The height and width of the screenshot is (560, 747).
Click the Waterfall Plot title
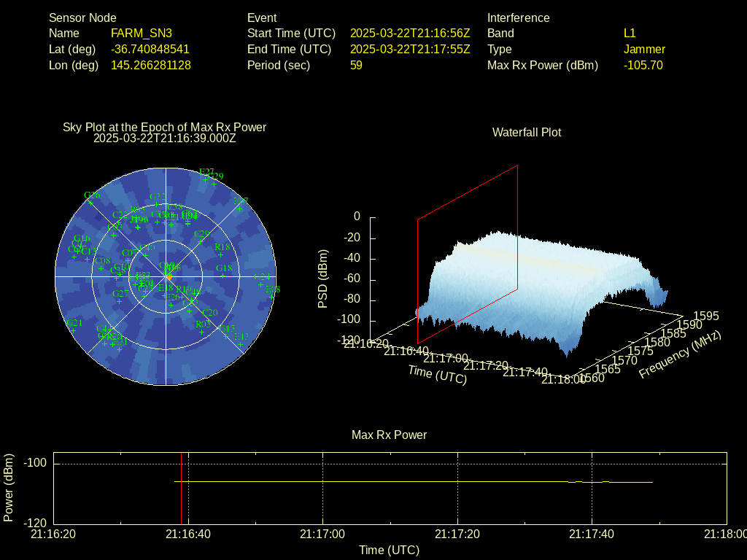(527, 132)
